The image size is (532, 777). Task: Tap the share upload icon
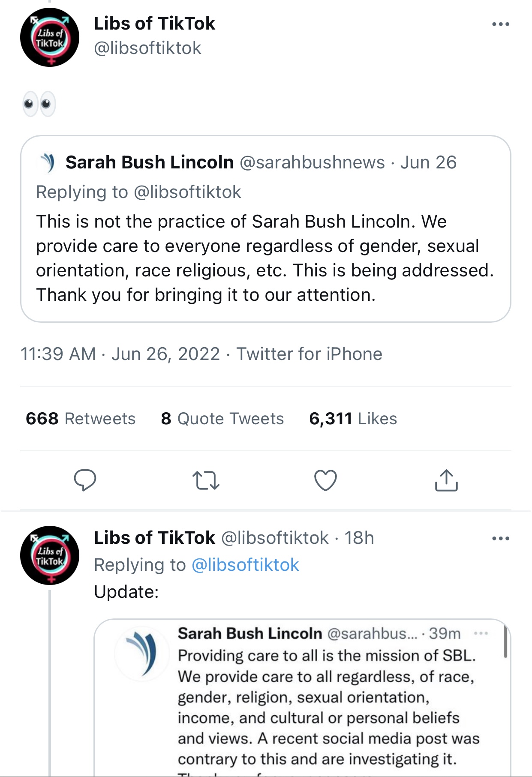pos(446,480)
